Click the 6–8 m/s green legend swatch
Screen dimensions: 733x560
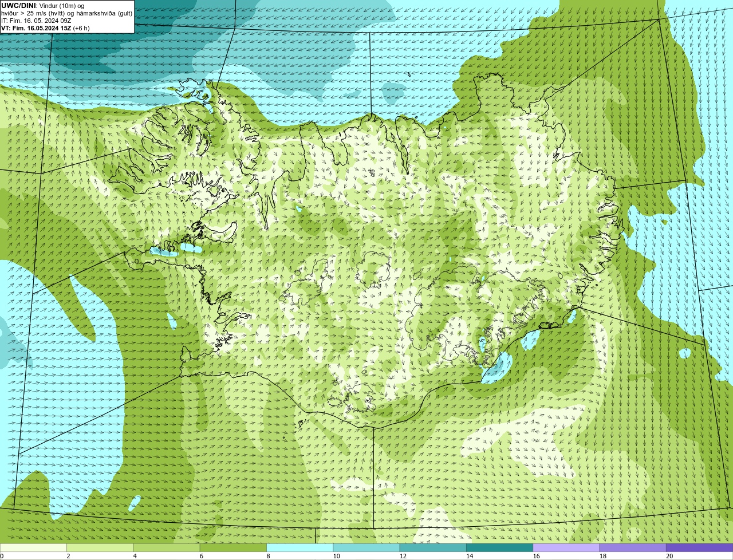click(233, 547)
